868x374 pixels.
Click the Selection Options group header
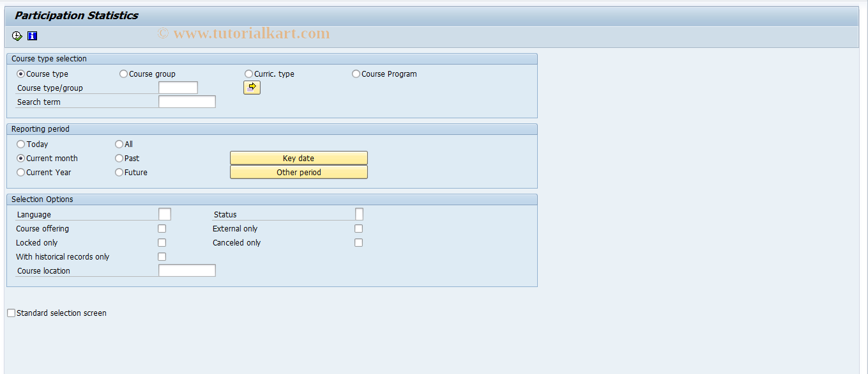42,199
